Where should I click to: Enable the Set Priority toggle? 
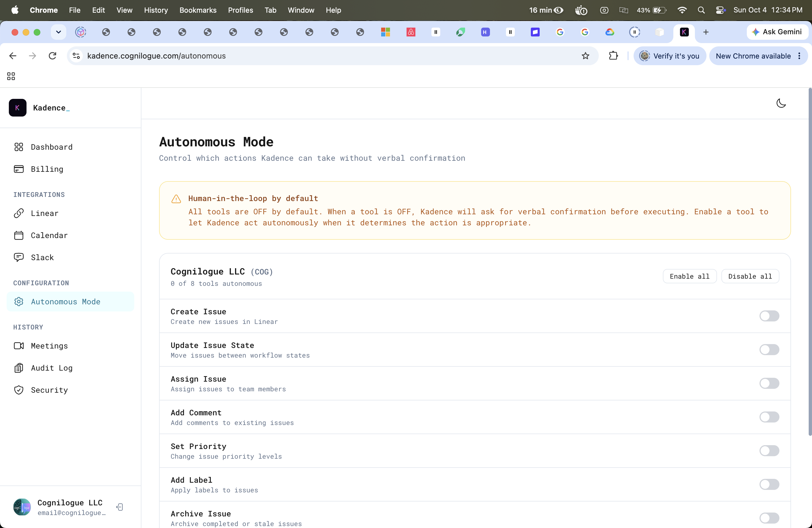tap(769, 451)
